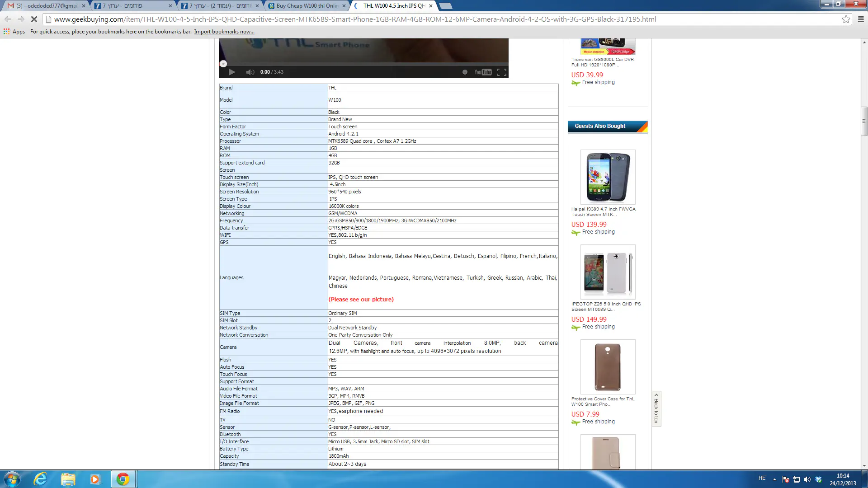Click the Back to top button
The height and width of the screenshot is (488, 868).
656,408
